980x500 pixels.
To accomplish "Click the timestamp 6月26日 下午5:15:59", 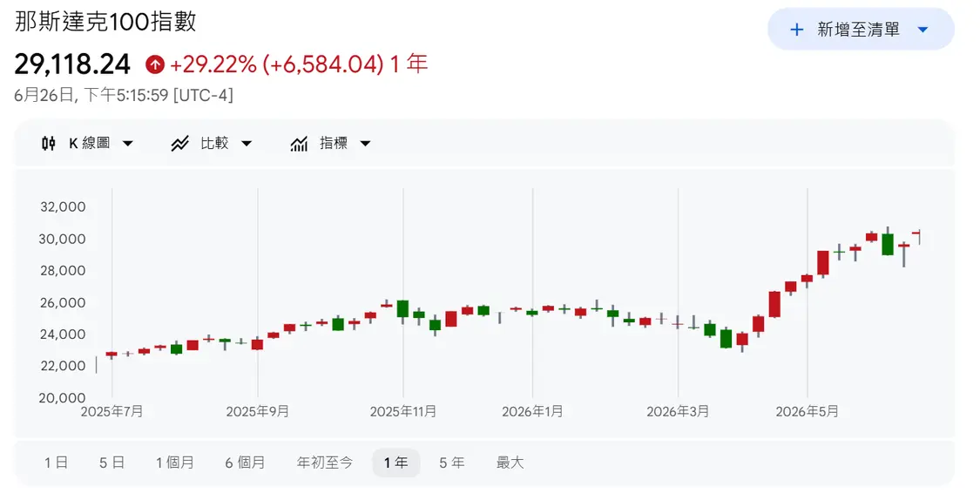I will tap(124, 95).
